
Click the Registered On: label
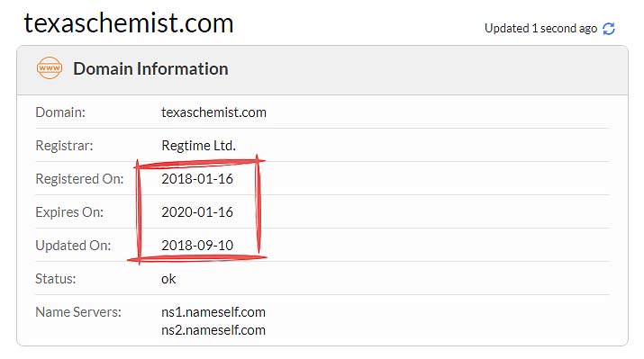tap(79, 179)
